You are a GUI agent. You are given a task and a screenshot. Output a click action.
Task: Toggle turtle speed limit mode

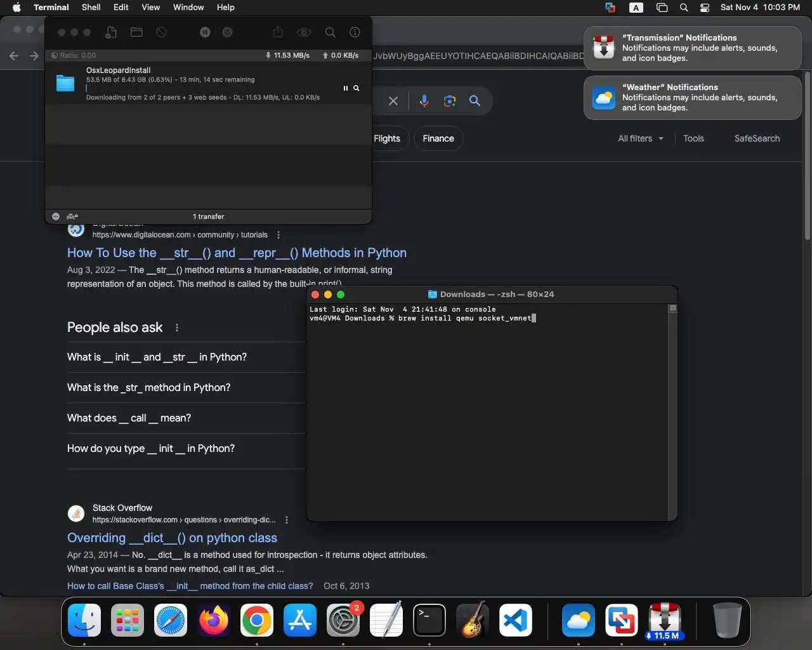pos(72,216)
